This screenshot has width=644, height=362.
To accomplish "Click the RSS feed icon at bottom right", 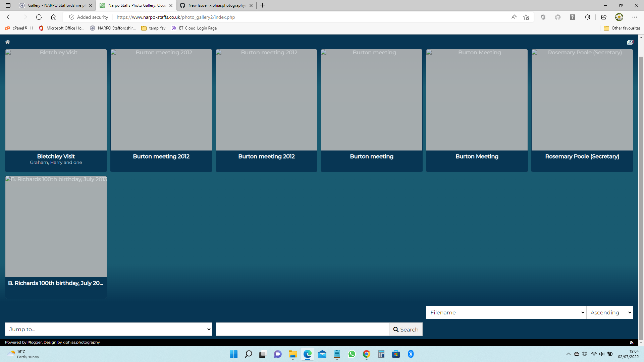I will pyautogui.click(x=632, y=342).
